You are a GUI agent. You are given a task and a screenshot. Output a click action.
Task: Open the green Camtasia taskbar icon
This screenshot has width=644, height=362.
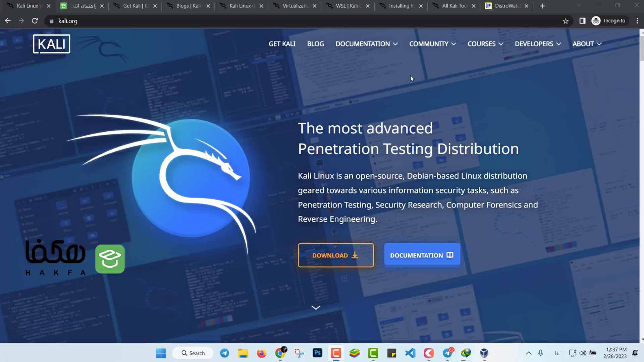(x=373, y=353)
